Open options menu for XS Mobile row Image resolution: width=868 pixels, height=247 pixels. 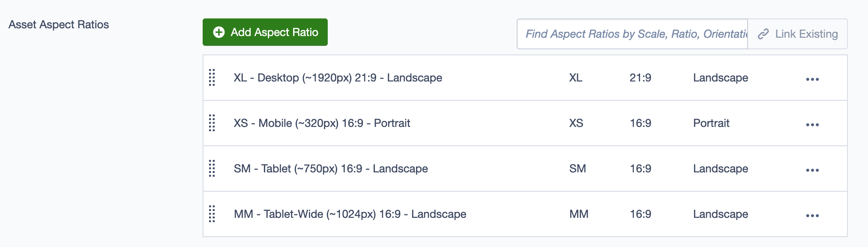(812, 125)
